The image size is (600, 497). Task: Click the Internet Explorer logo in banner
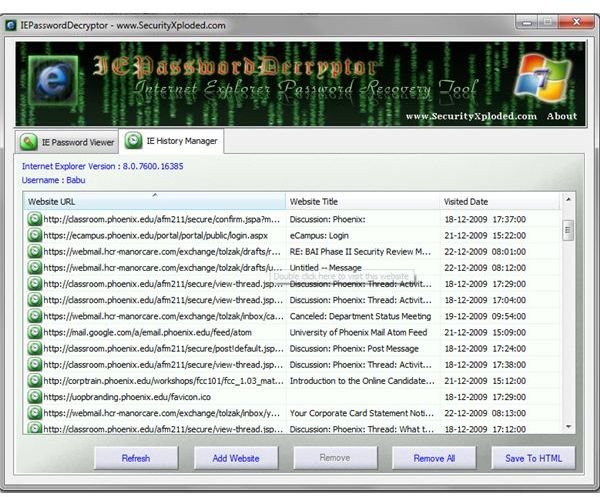pyautogui.click(x=53, y=80)
